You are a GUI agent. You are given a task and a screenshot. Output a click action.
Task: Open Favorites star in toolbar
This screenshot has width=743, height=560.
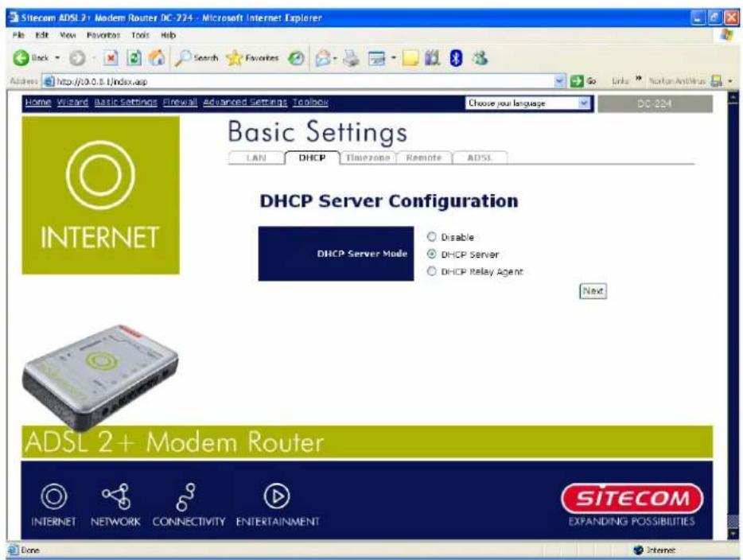(x=252, y=58)
